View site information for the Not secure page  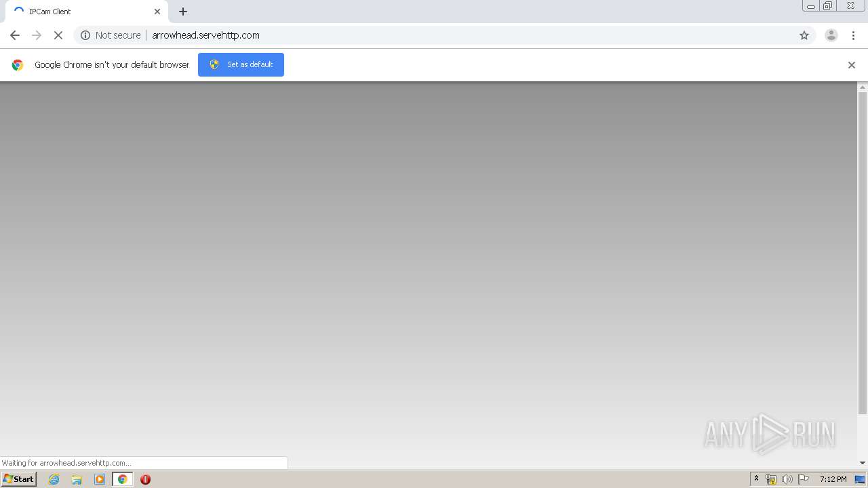[x=111, y=35]
